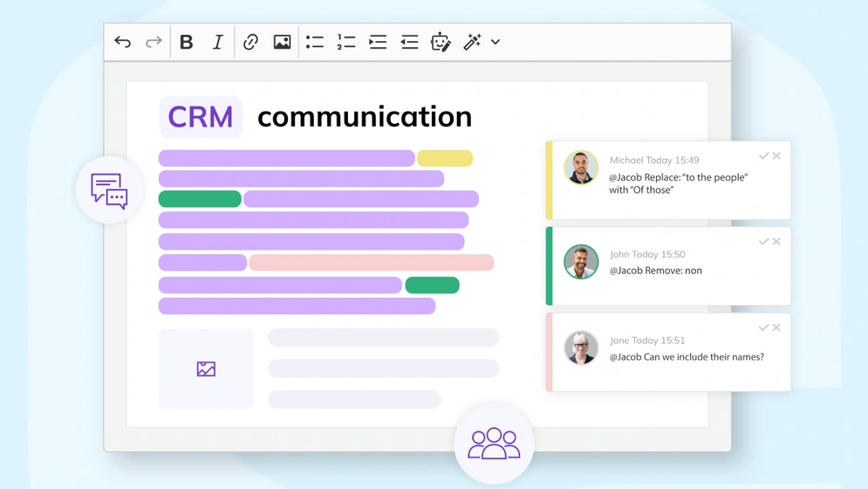868x489 pixels.
Task: Open the collaborators people icon
Action: click(x=494, y=444)
